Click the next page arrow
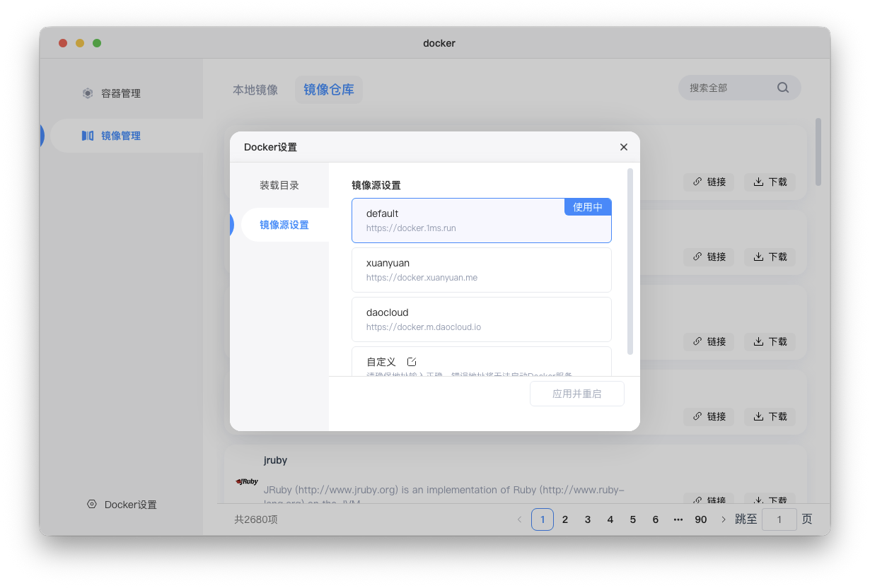 (x=724, y=519)
